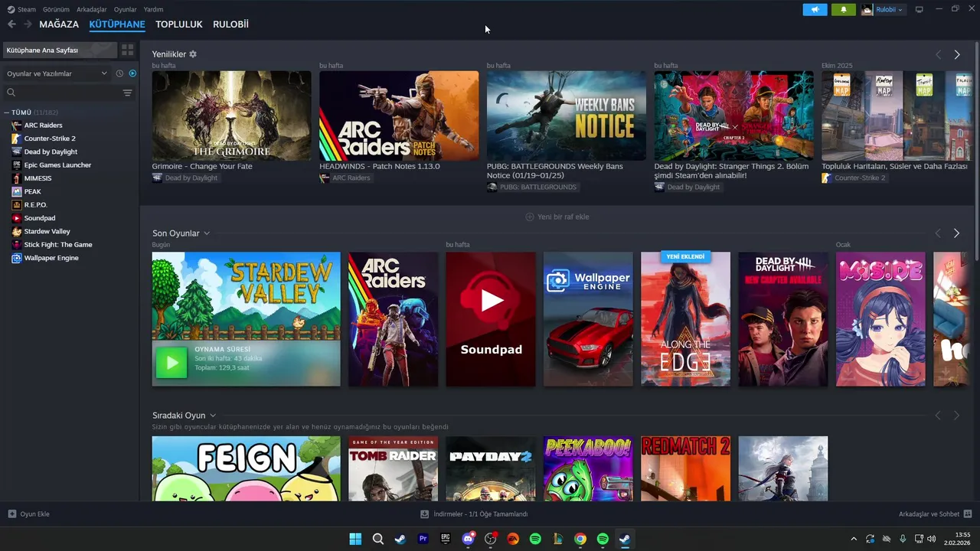Click Yeni bir raf ekle
980x551 pixels.
coord(557,217)
